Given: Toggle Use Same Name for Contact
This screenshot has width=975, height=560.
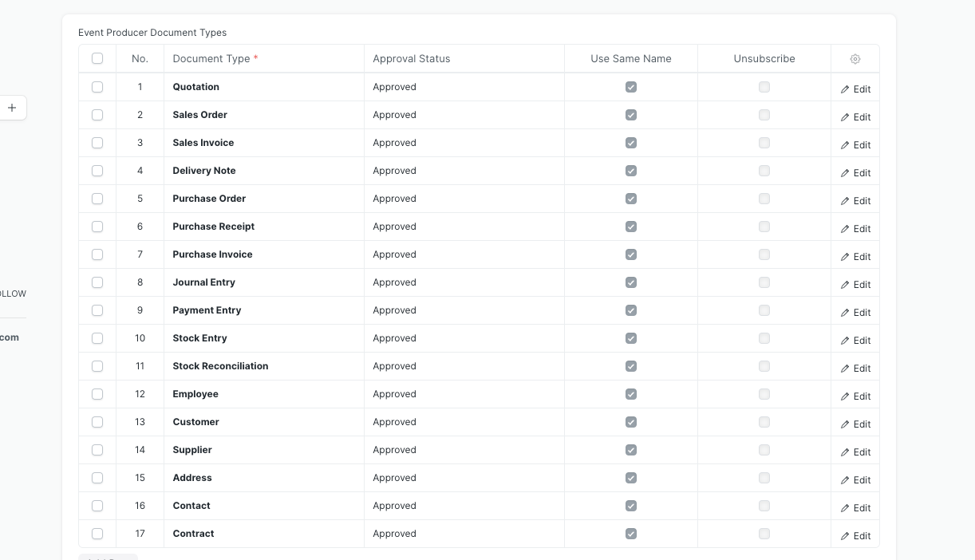Looking at the screenshot, I should pyautogui.click(x=631, y=506).
